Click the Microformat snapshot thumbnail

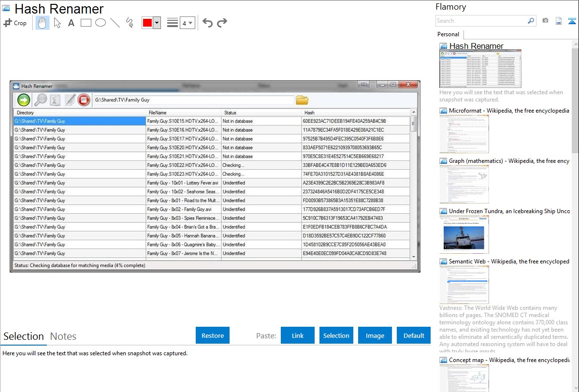tap(464, 134)
